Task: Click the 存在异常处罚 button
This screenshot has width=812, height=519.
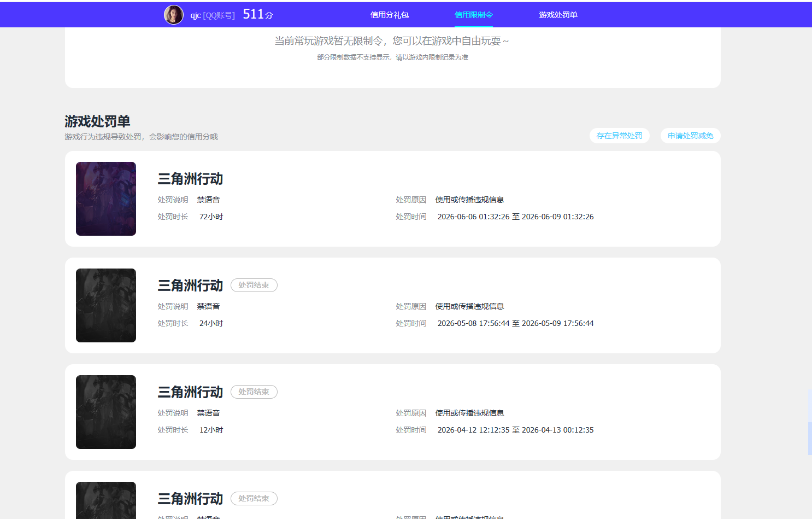Action: pos(620,136)
